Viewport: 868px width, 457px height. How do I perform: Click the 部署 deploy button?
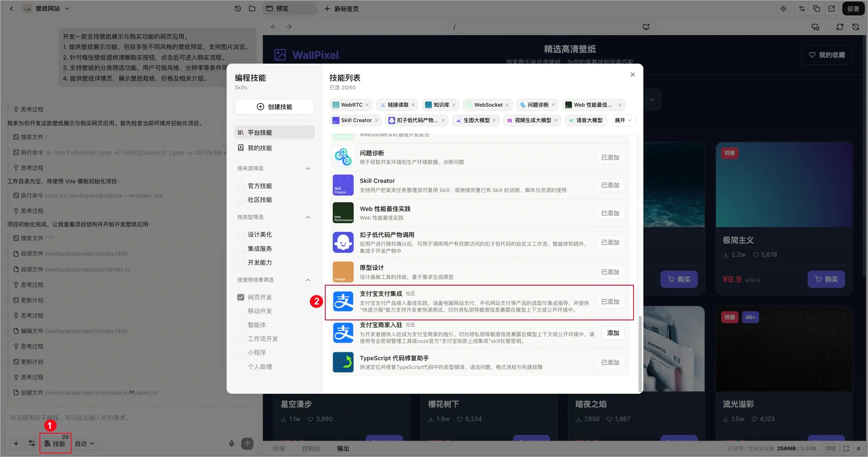click(853, 9)
